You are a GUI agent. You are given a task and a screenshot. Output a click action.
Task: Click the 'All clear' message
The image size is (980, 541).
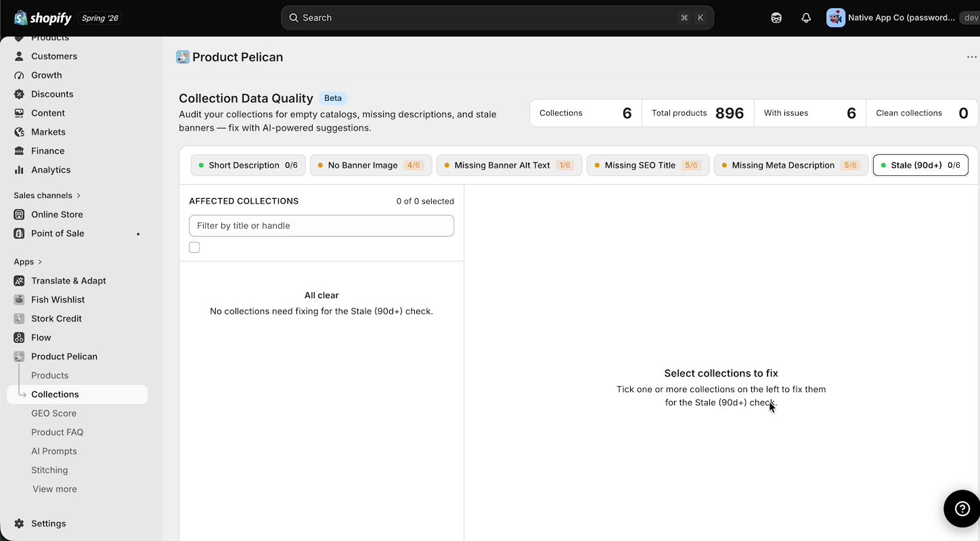point(321,296)
